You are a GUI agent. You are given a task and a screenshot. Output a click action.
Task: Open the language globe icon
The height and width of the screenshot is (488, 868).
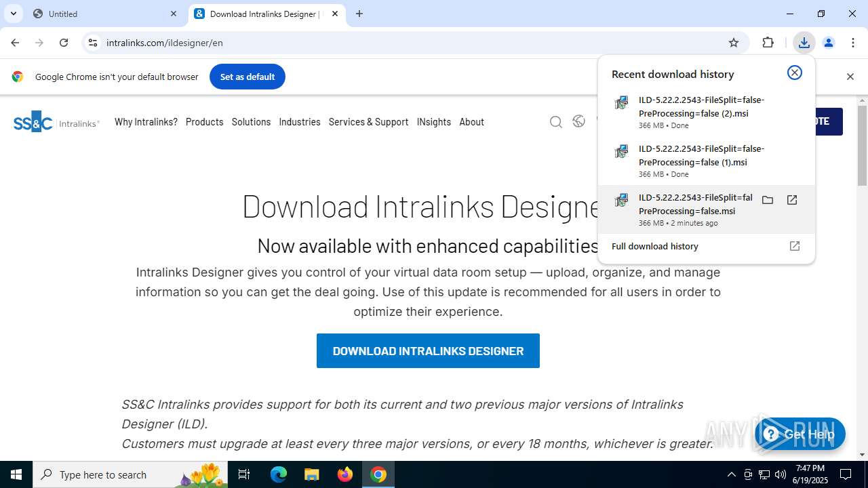[x=578, y=121]
